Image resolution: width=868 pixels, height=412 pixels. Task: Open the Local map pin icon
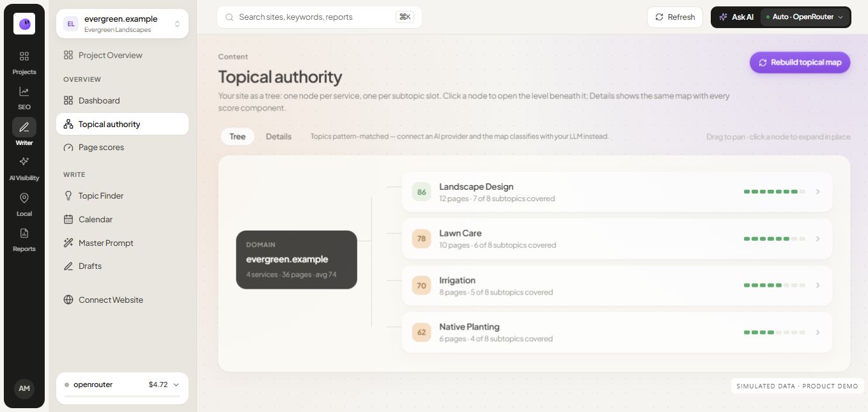[x=24, y=197]
